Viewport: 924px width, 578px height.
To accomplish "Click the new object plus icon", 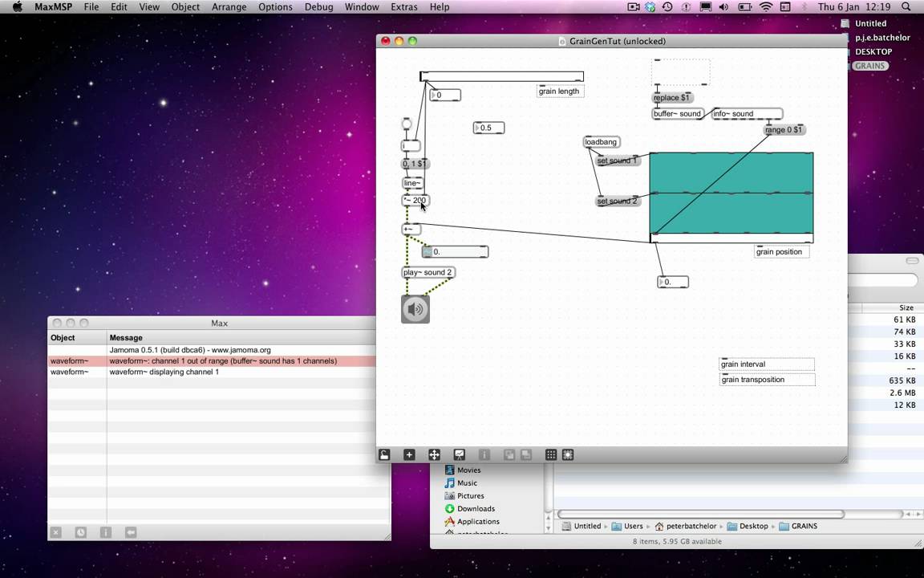I will [409, 454].
